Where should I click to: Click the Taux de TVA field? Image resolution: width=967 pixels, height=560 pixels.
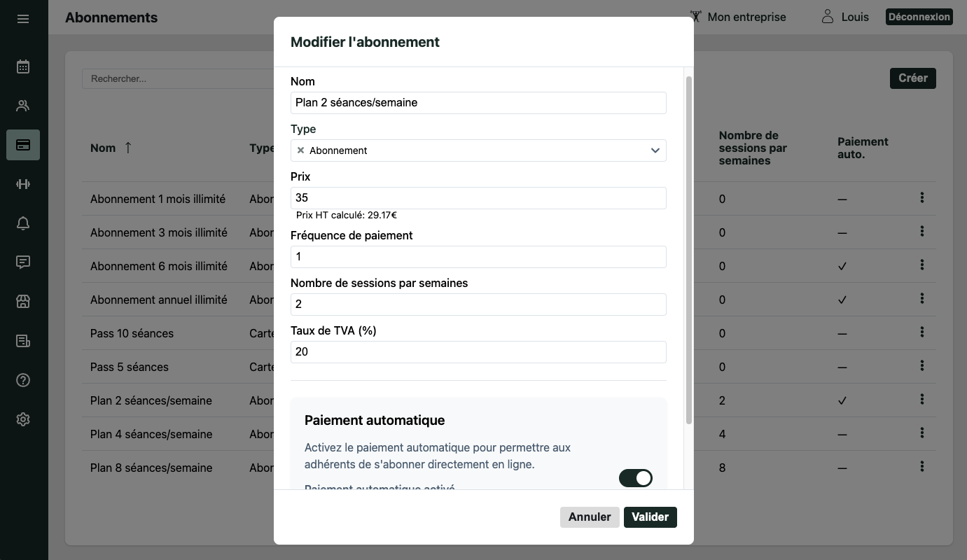coord(478,352)
